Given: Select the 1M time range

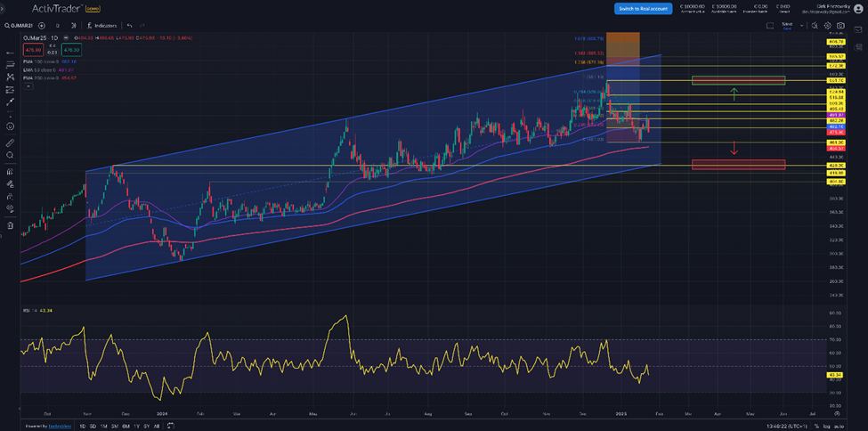Looking at the screenshot, I should click(104, 426).
